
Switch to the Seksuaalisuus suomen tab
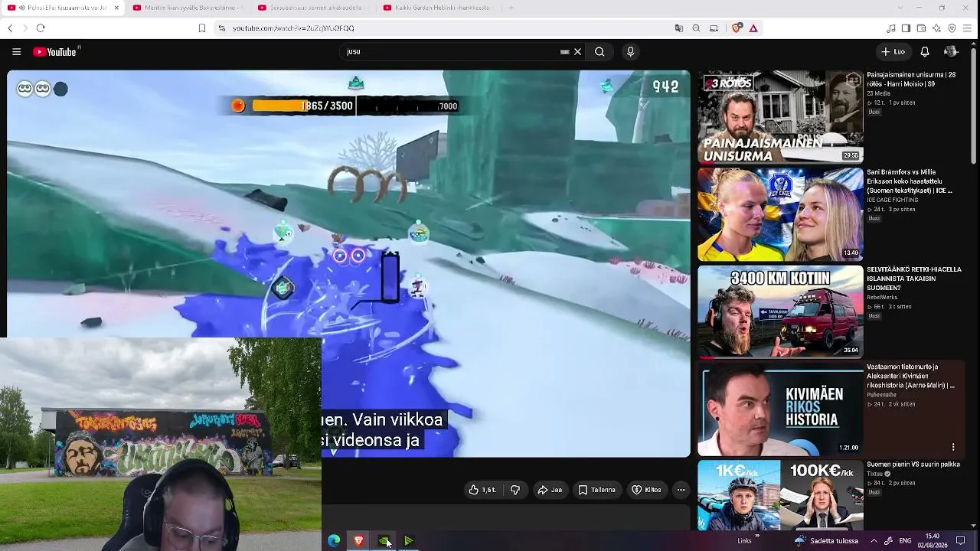point(312,8)
